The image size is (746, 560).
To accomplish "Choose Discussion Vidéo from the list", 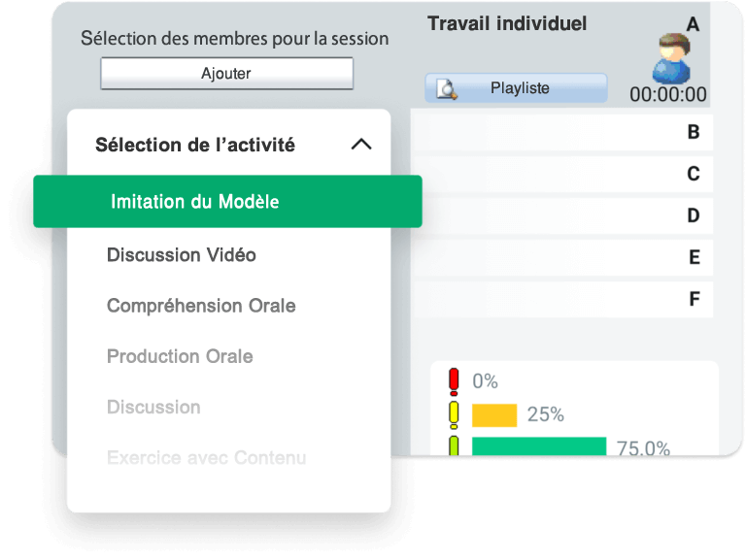I will [x=182, y=255].
